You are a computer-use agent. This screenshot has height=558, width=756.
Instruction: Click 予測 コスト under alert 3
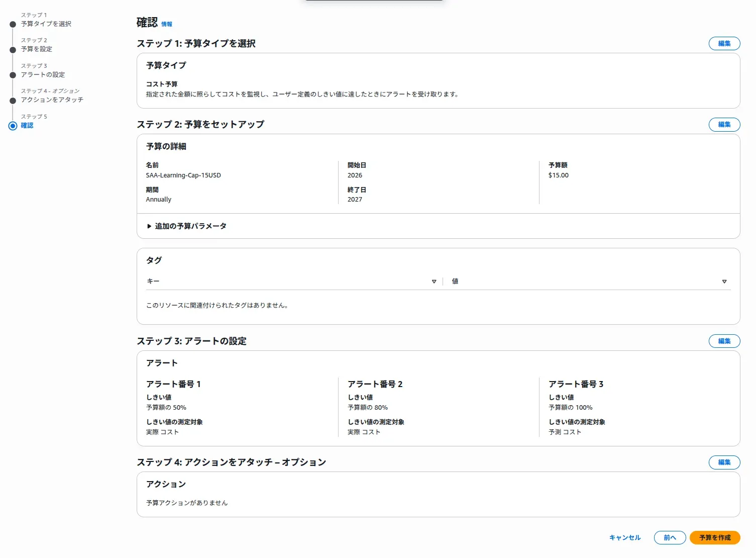[565, 432]
